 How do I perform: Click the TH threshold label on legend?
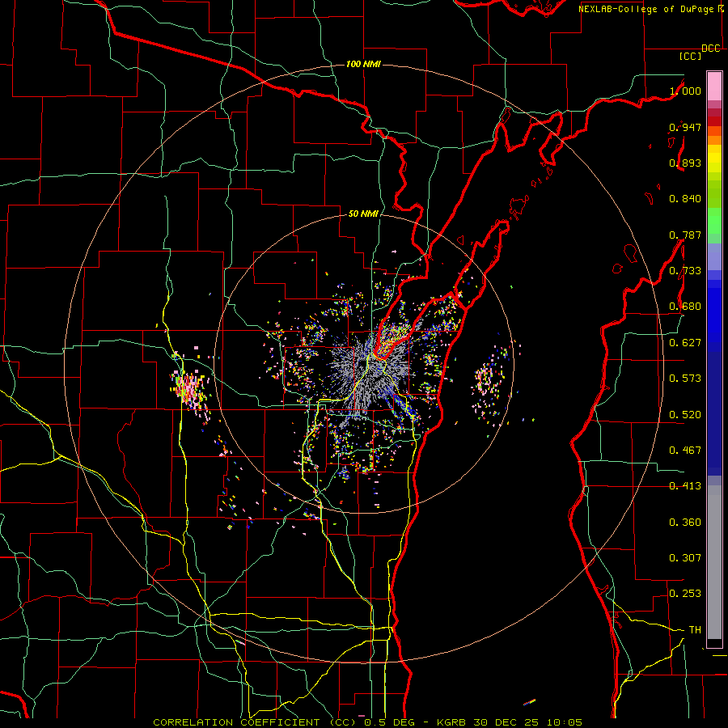click(695, 630)
